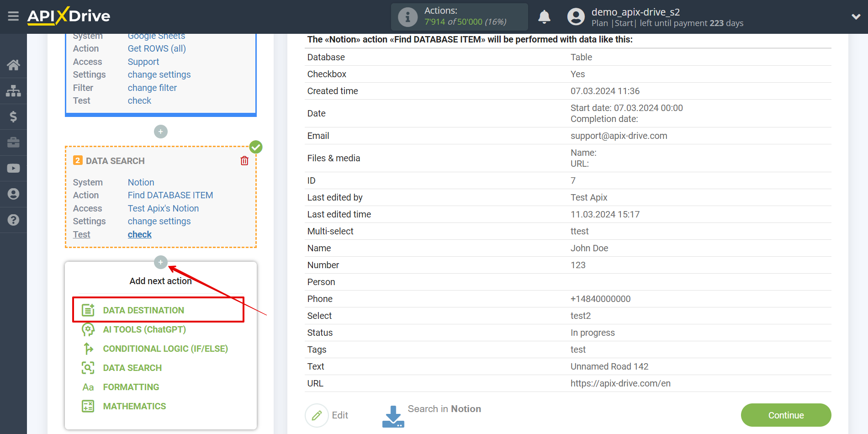This screenshot has width=868, height=434.
Task: Click the Edit pencil icon
Action: click(317, 415)
